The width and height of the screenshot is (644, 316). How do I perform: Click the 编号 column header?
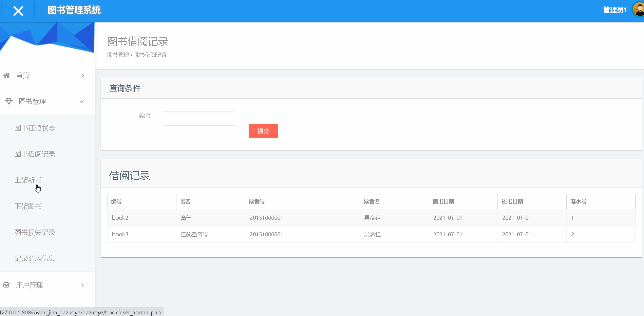click(142, 201)
